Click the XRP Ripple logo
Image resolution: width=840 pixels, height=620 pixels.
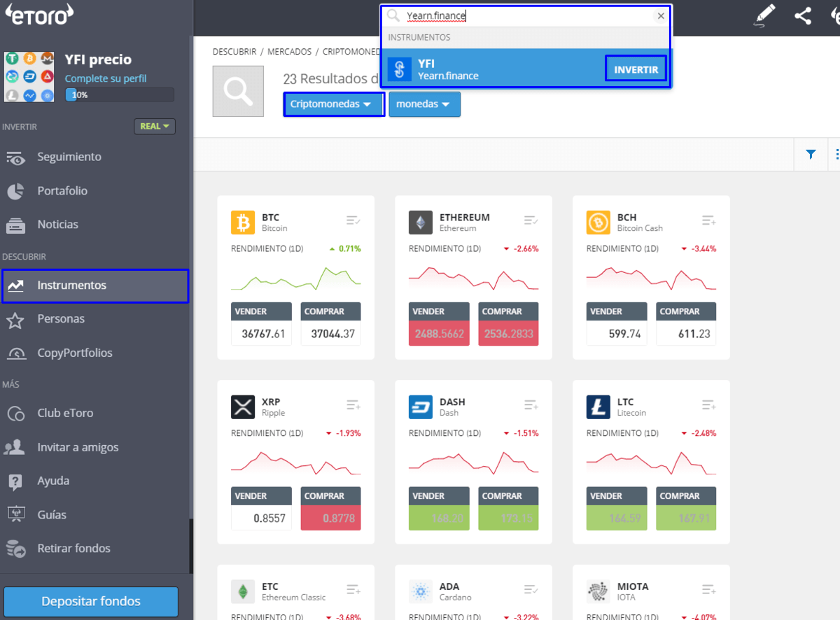243,407
